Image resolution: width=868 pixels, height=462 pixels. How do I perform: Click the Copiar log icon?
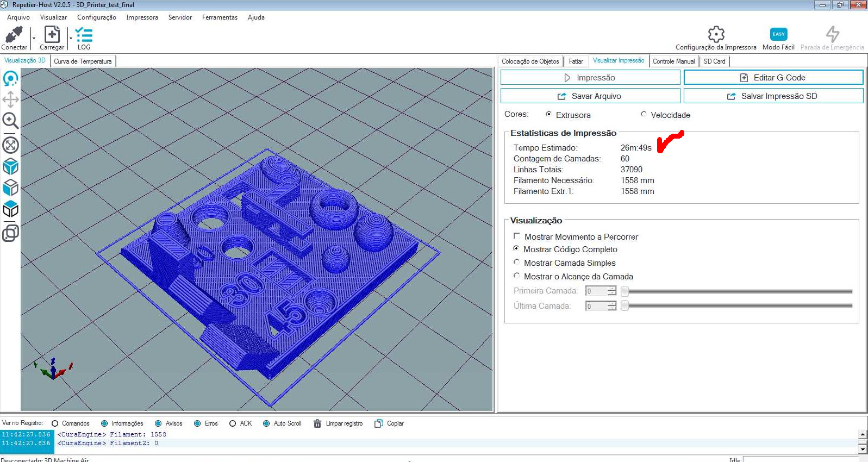coord(379,423)
